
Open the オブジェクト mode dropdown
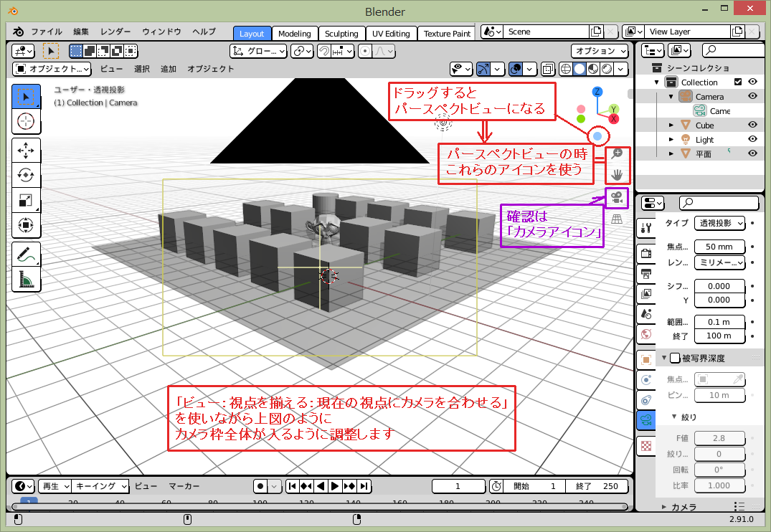pos(52,69)
